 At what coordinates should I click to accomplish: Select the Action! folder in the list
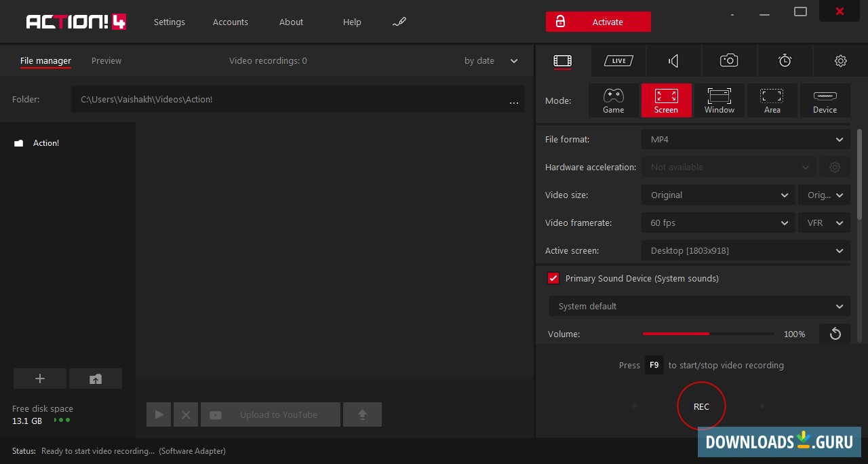click(45, 143)
